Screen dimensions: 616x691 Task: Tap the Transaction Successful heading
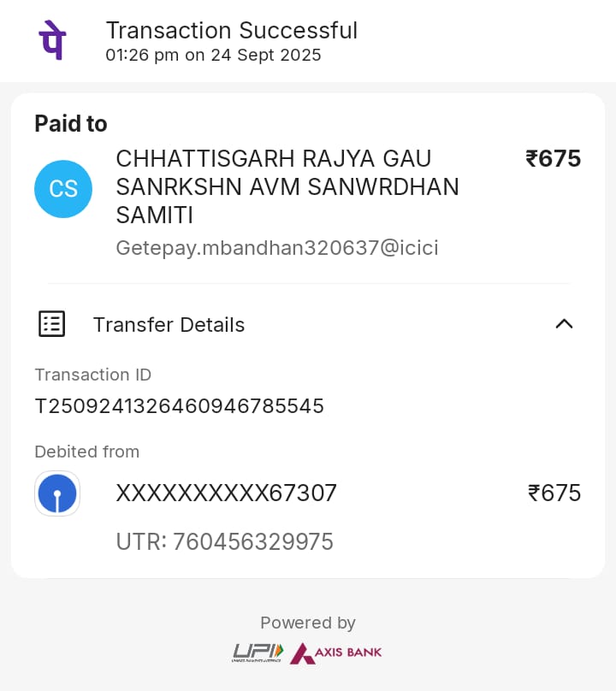(231, 30)
